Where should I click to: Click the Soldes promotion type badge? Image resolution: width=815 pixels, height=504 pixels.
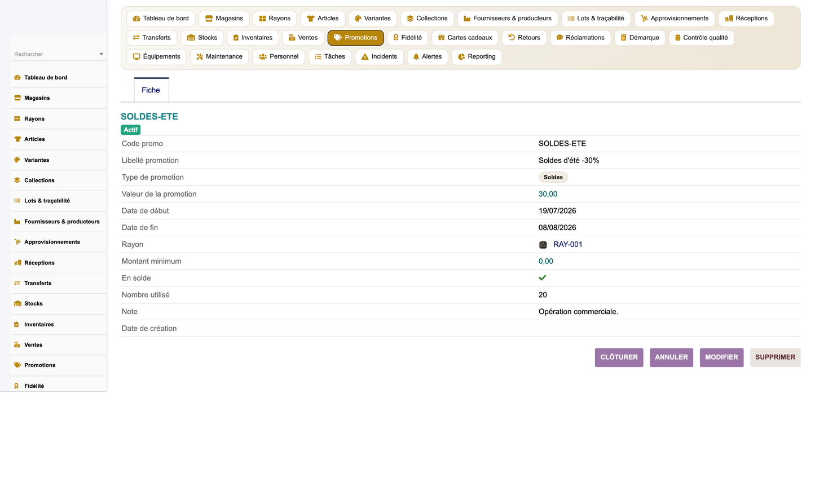553,178
